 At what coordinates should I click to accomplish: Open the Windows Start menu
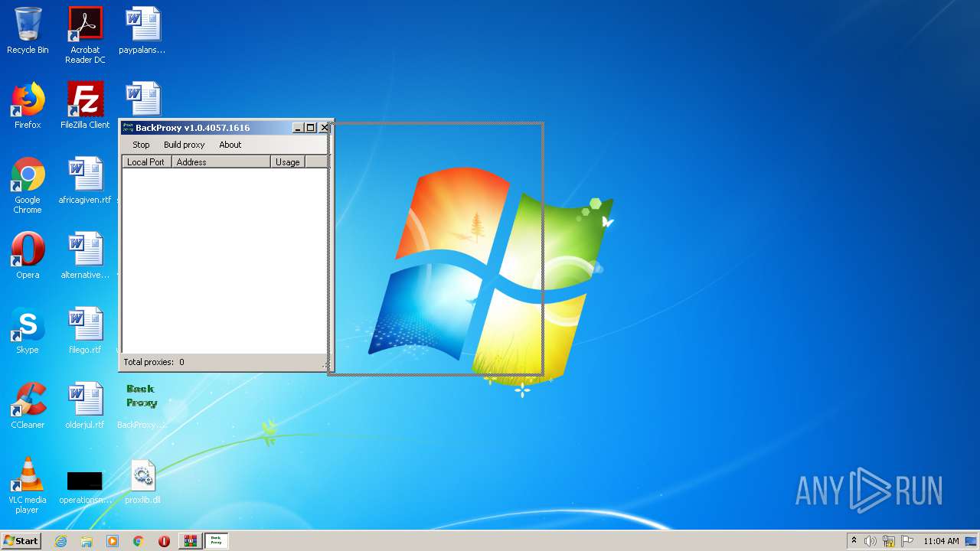click(21, 541)
